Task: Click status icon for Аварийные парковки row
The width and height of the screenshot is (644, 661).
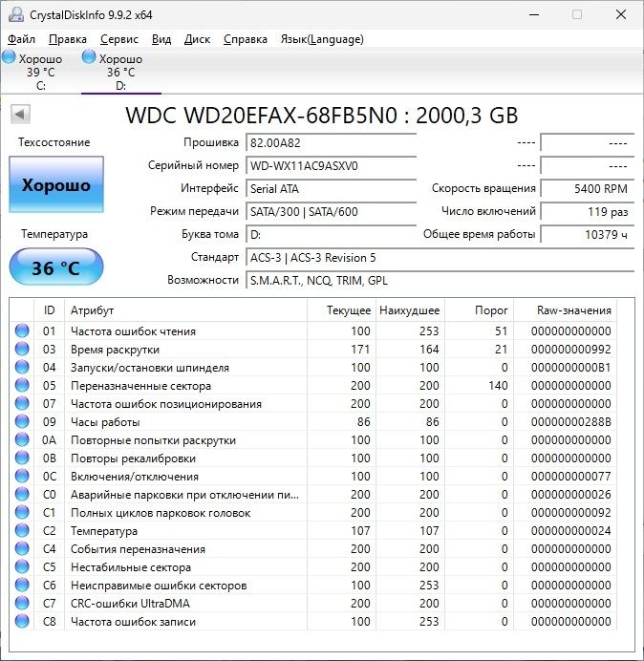Action: pyautogui.click(x=22, y=494)
